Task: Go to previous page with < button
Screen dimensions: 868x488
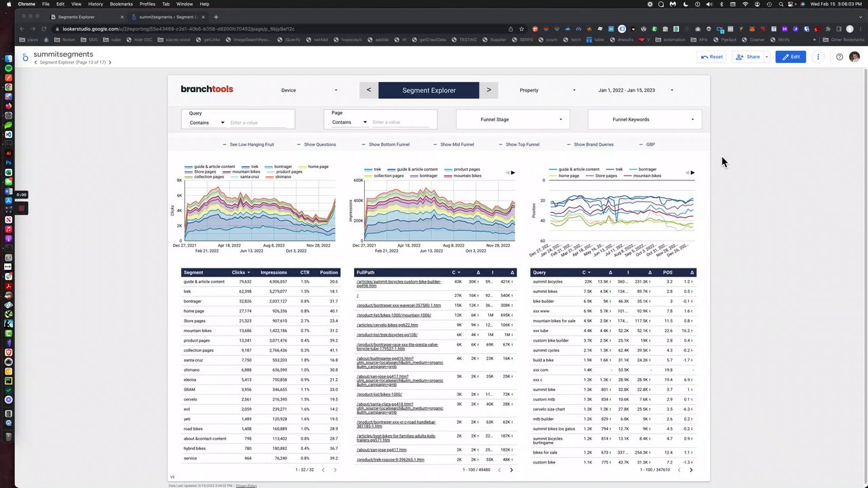Action: click(369, 90)
